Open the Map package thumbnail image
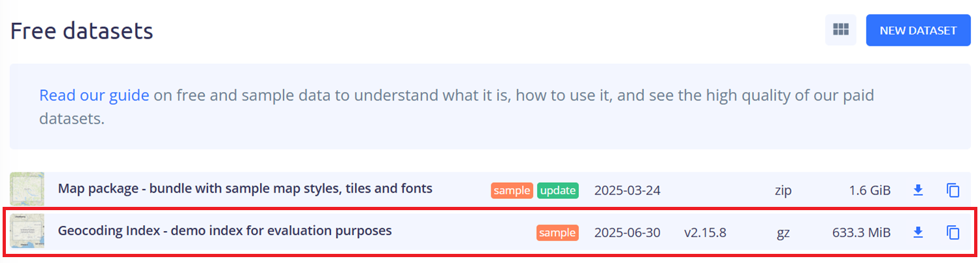 27,189
